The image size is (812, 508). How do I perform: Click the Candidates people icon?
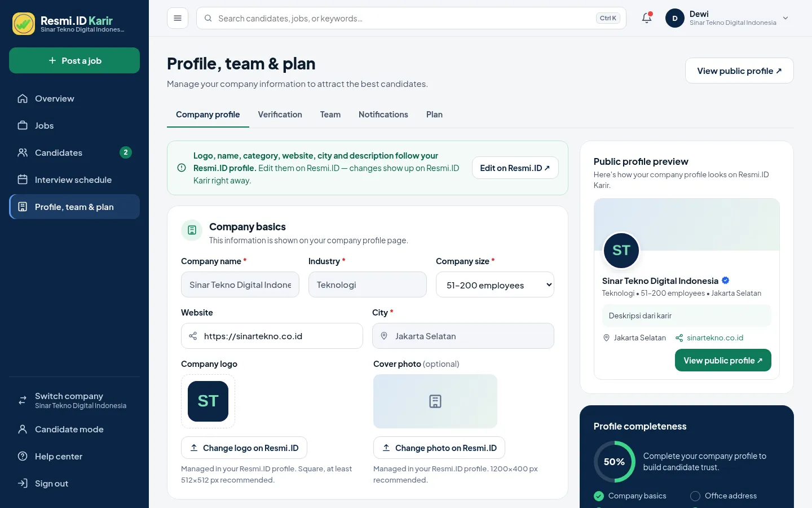click(x=23, y=152)
